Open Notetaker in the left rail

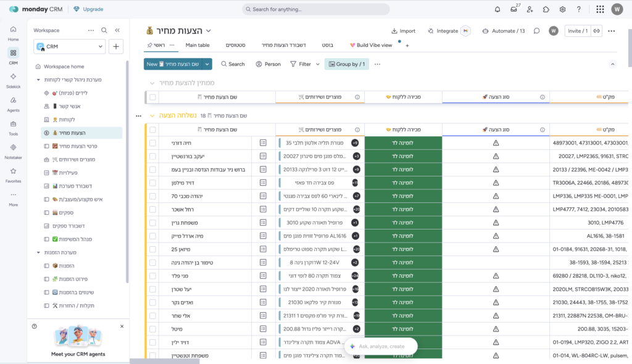point(14,151)
